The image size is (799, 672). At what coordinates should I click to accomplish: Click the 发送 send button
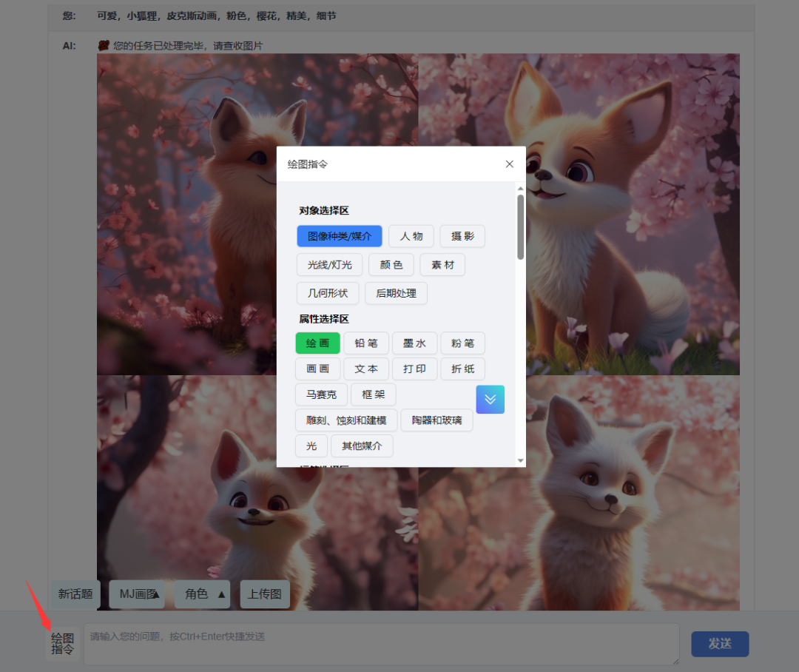pyautogui.click(x=720, y=644)
